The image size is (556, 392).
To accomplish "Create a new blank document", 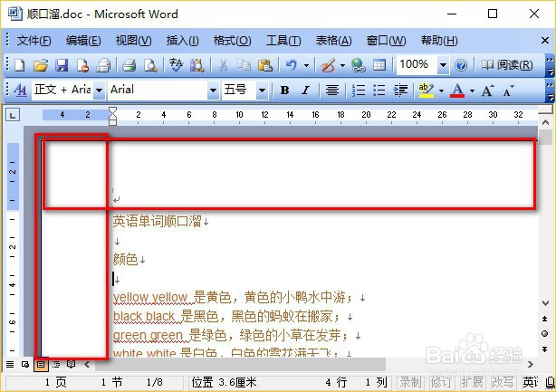I will pyautogui.click(x=20, y=65).
